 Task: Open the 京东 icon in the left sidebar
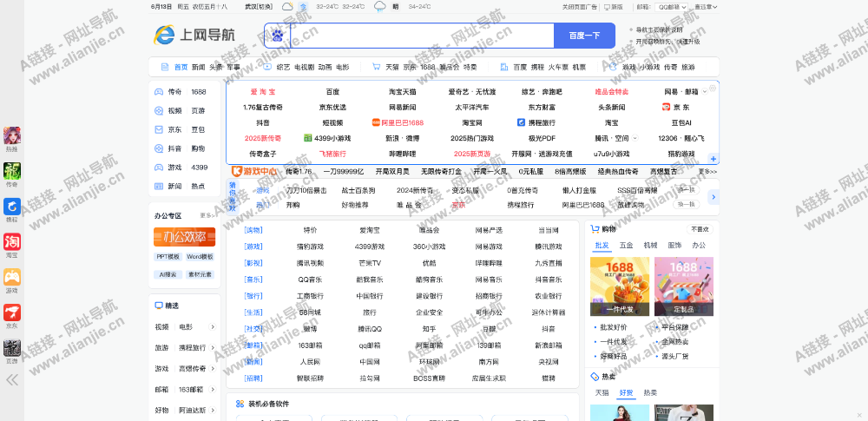pos(12,312)
